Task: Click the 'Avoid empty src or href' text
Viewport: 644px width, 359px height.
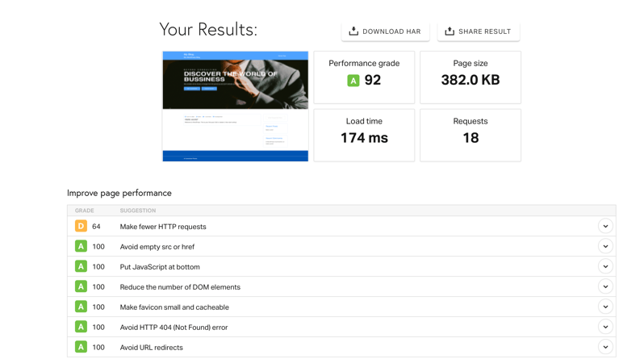Action: point(157,247)
